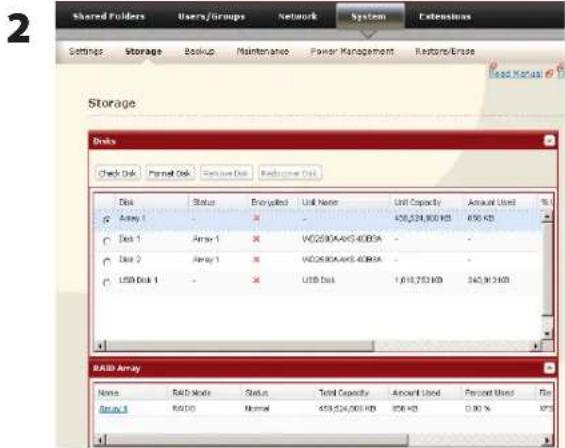Click the Storage page heading
Image resolution: width=565 pixels, height=448 pixels.
pyautogui.click(x=112, y=103)
